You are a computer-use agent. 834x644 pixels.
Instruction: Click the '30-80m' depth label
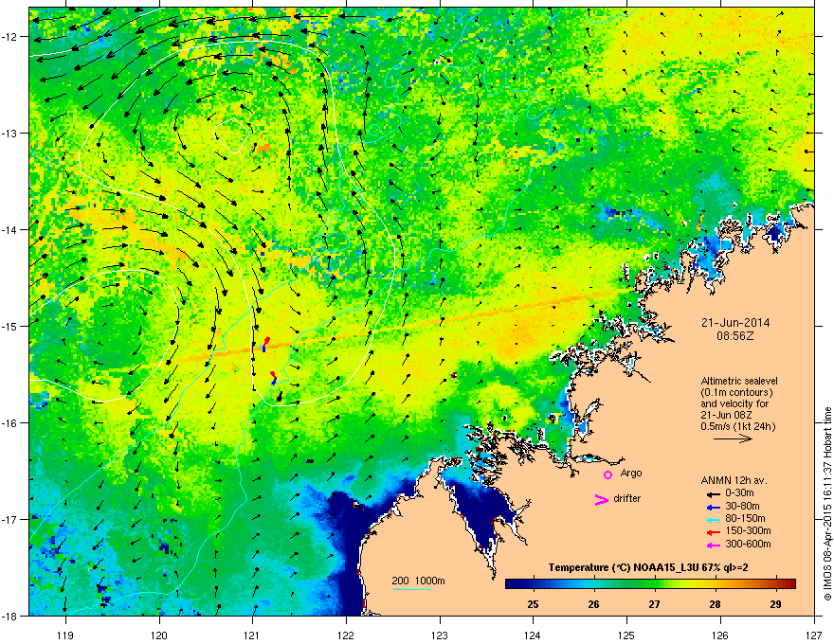click(742, 506)
